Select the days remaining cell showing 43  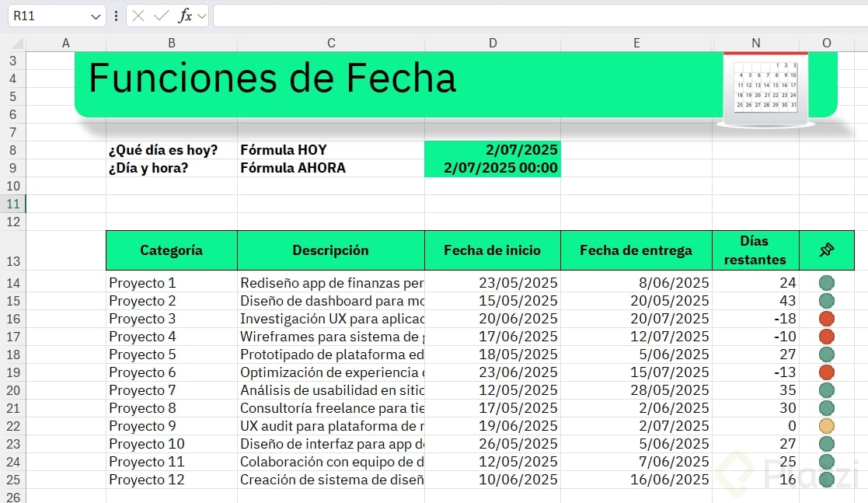click(x=755, y=301)
